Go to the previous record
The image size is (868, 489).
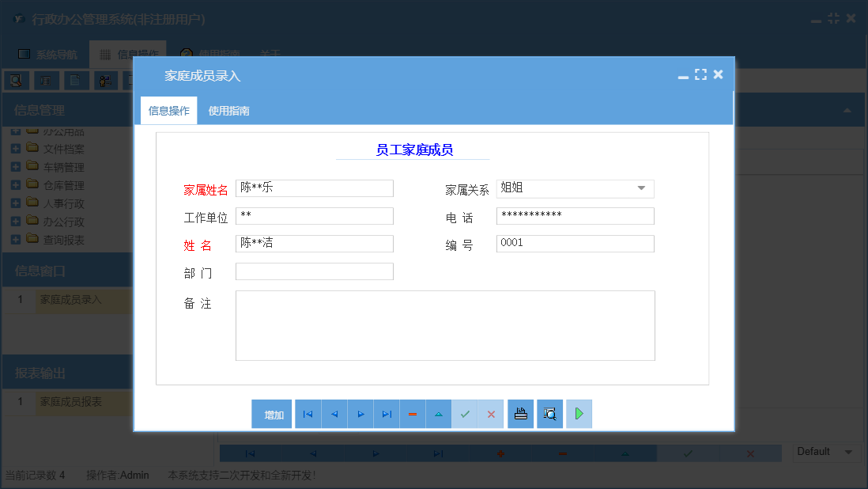[x=334, y=414]
